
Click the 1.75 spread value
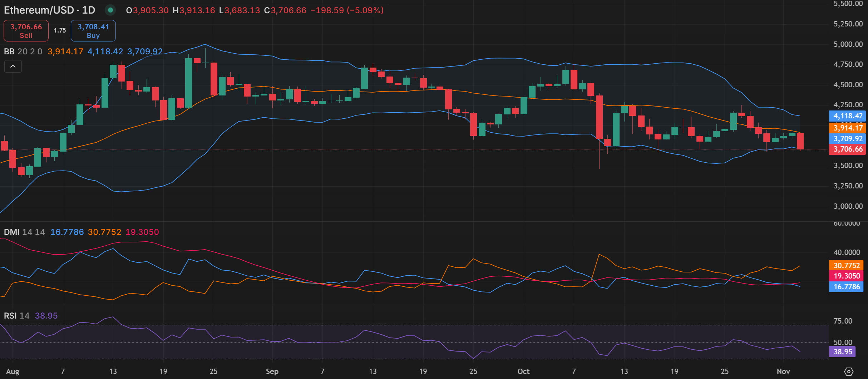pos(60,31)
